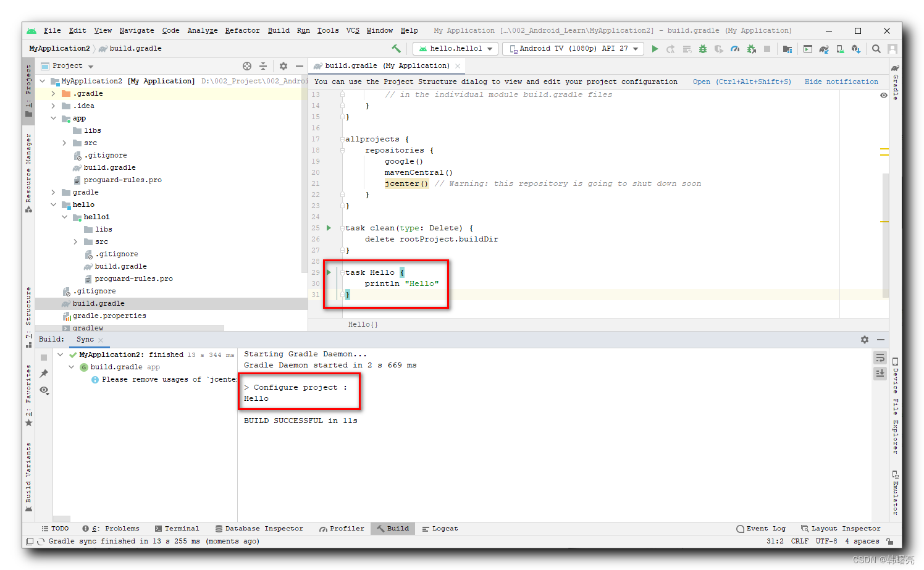Expand the .gradle folder
The height and width of the screenshot is (570, 924).
point(53,94)
